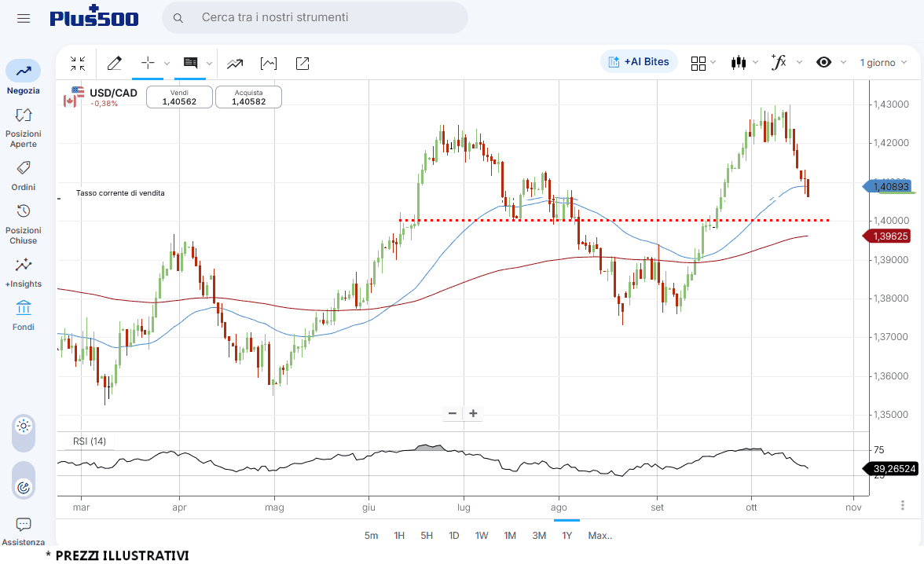The height and width of the screenshot is (564, 924).
Task: Click USD/CAD instrument name
Action: click(113, 93)
